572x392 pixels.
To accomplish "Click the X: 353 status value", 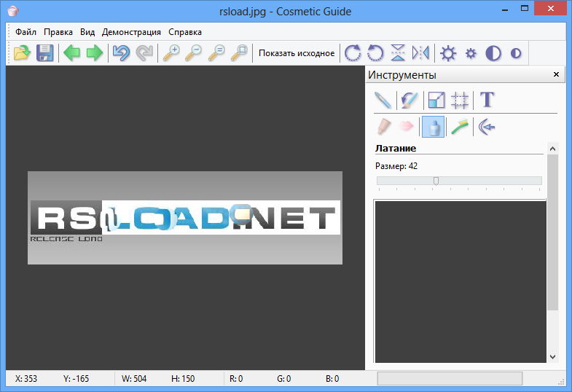I will (26, 379).
